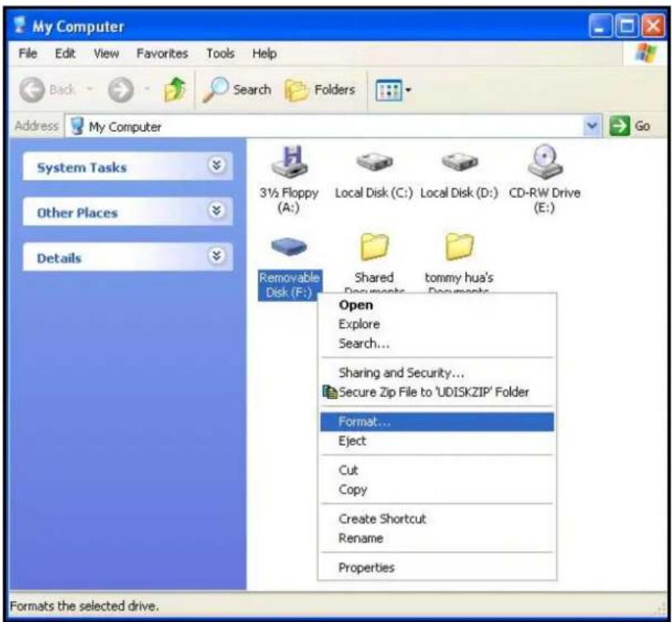This screenshot has height=622, width=672.
Task: Open the Search toolbar button
Action: (237, 89)
